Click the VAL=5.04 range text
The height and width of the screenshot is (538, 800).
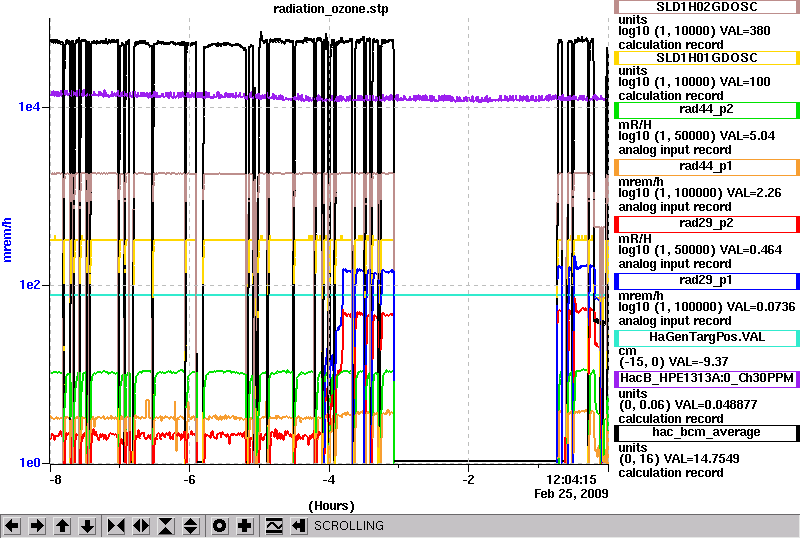click(x=696, y=136)
